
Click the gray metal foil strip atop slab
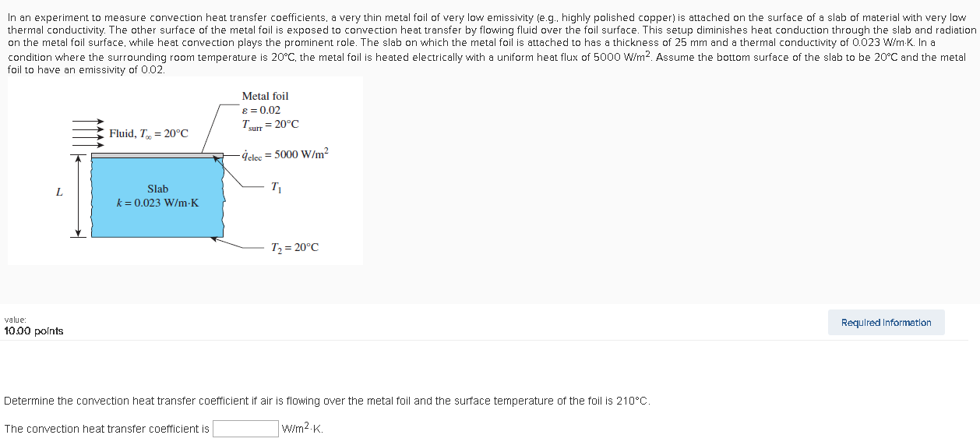157,156
